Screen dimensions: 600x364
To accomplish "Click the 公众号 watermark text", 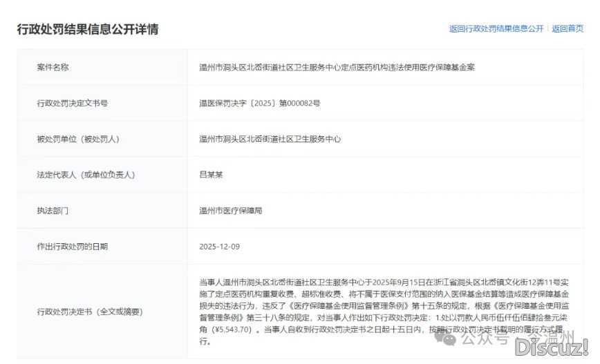I will pyautogui.click(x=480, y=340).
